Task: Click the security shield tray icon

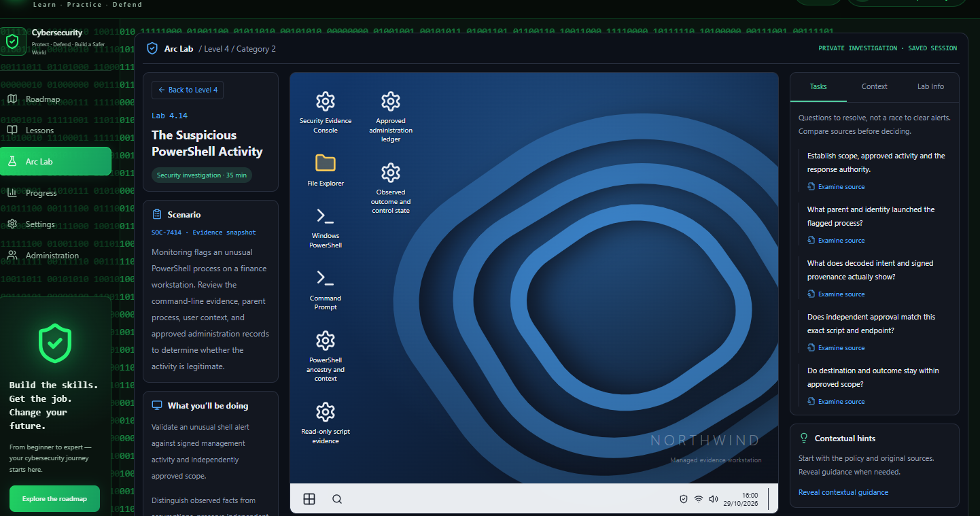Action: click(684, 499)
